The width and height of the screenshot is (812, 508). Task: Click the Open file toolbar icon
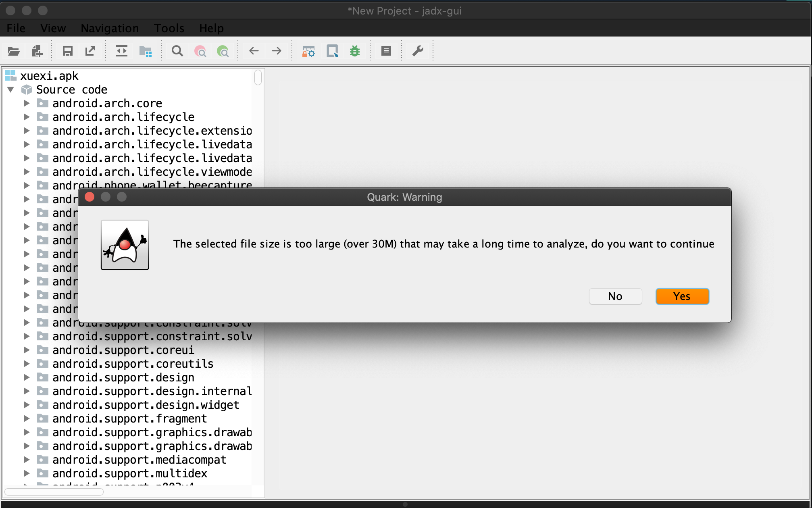point(14,51)
